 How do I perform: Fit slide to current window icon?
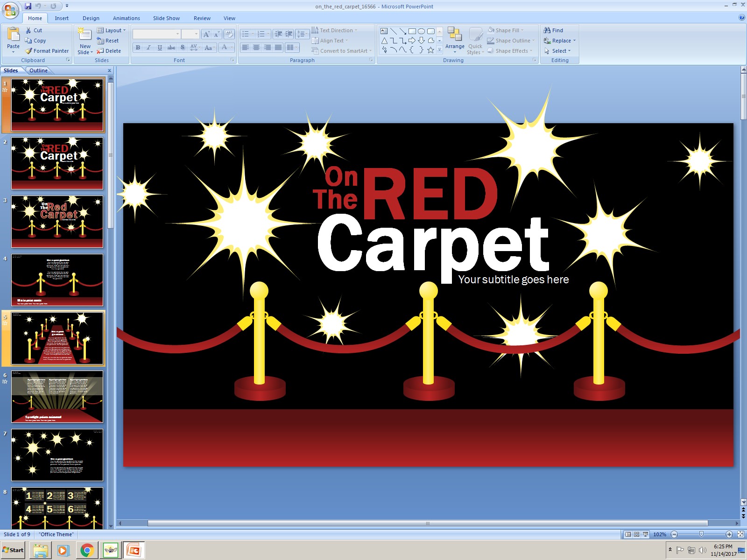740,534
